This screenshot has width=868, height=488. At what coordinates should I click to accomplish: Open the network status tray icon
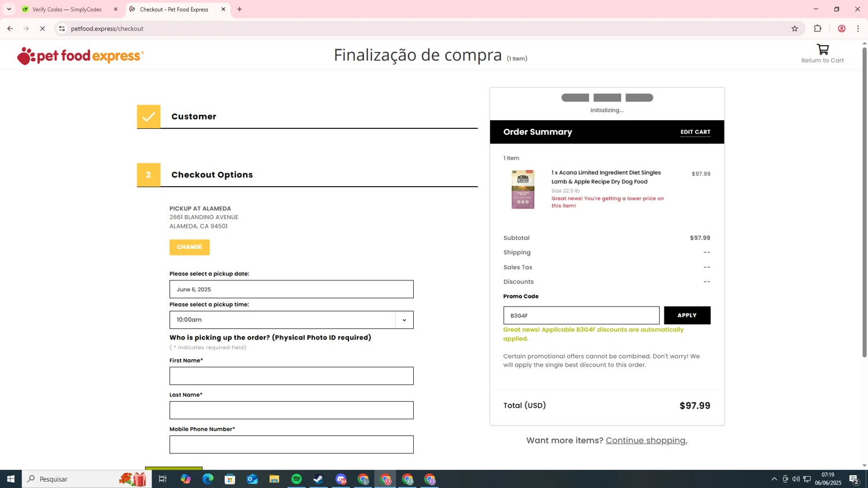pyautogui.click(x=807, y=479)
